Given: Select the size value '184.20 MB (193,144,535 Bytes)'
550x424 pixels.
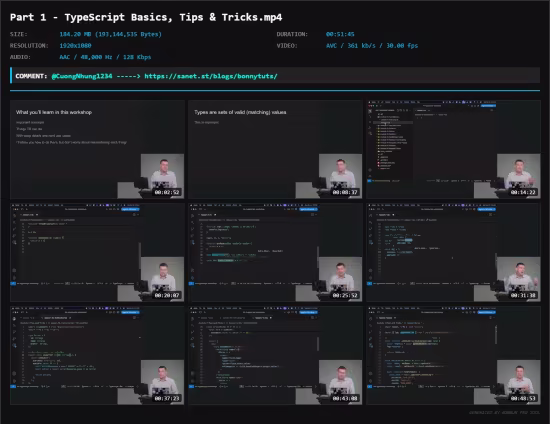Looking at the screenshot, I should (110, 34).
